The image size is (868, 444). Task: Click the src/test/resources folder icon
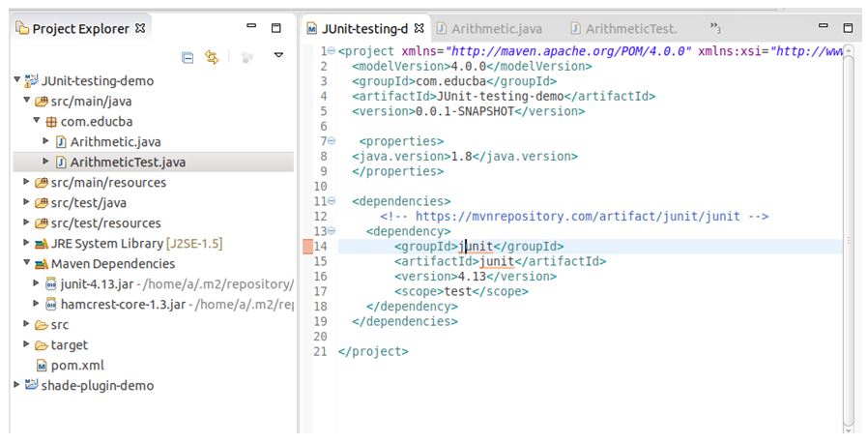pos(41,223)
